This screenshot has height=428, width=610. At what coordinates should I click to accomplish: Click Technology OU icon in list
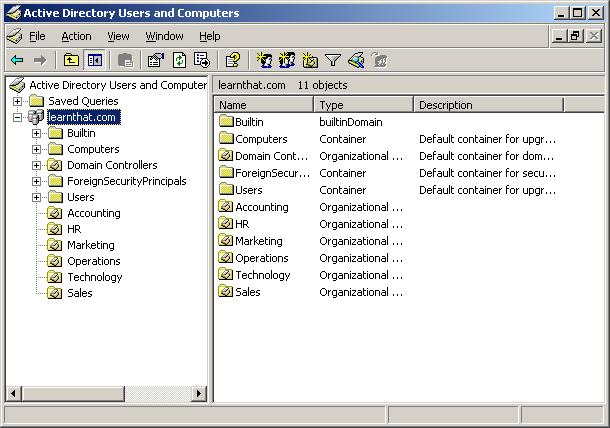pos(226,274)
